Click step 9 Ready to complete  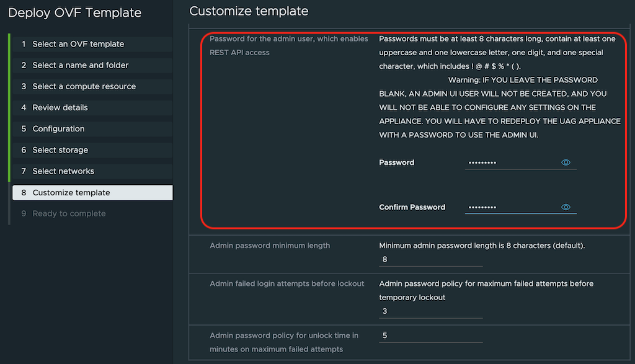click(x=69, y=213)
